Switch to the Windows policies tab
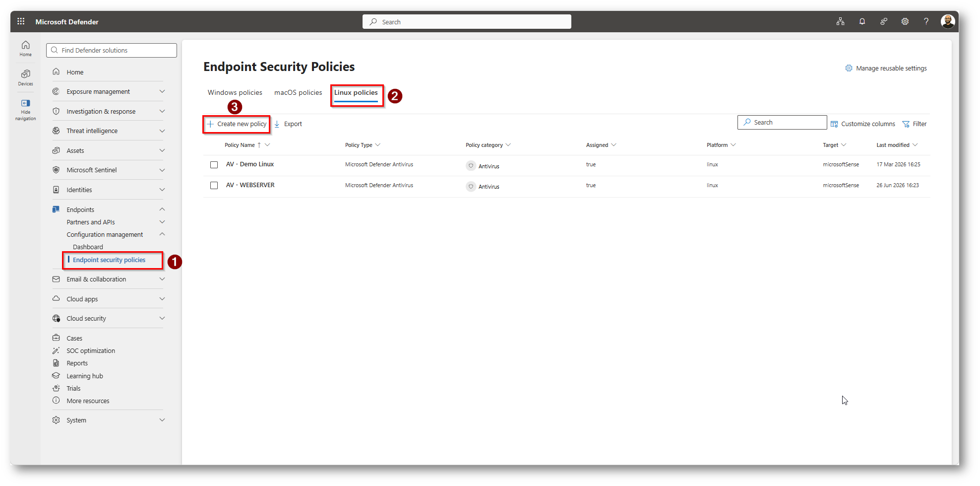Screen dimensions: 980x486 tap(235, 92)
